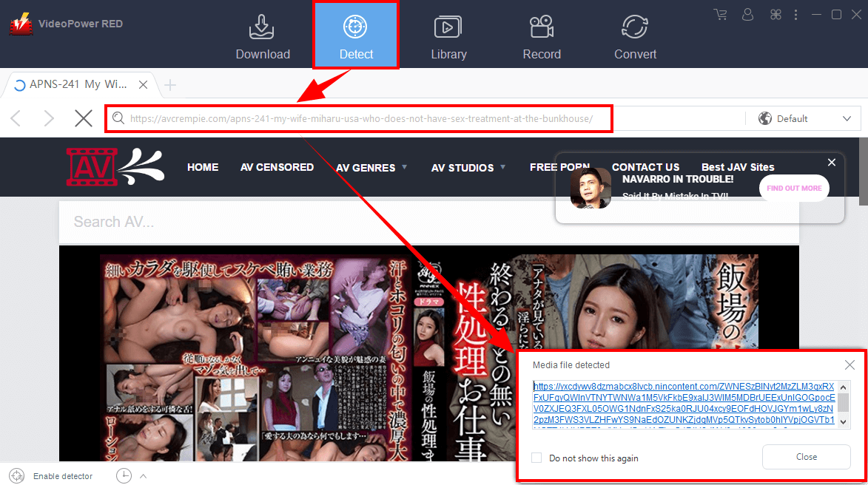868x485 pixels.
Task: Dismiss the NAVARRO notification popup
Action: [x=832, y=163]
